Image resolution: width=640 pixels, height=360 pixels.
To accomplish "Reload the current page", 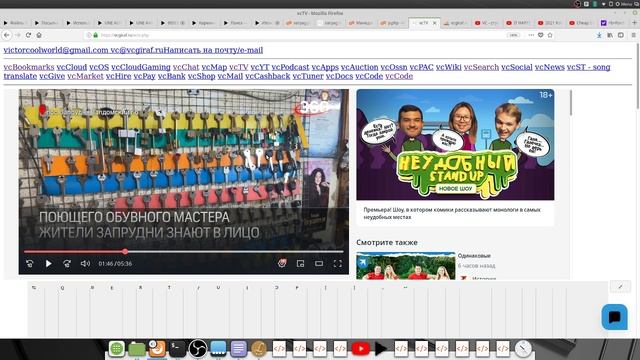I will coord(28,35).
